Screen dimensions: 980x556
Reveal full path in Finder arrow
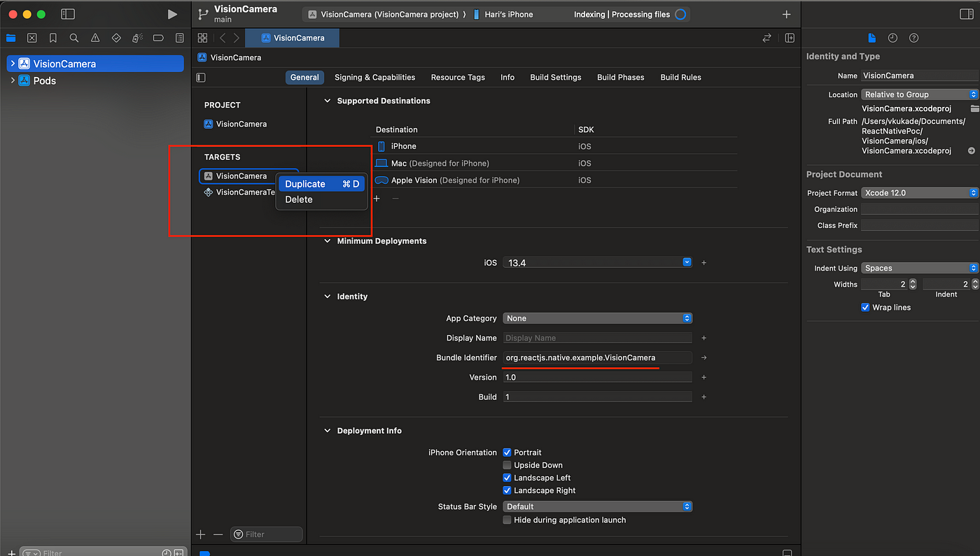pyautogui.click(x=972, y=150)
